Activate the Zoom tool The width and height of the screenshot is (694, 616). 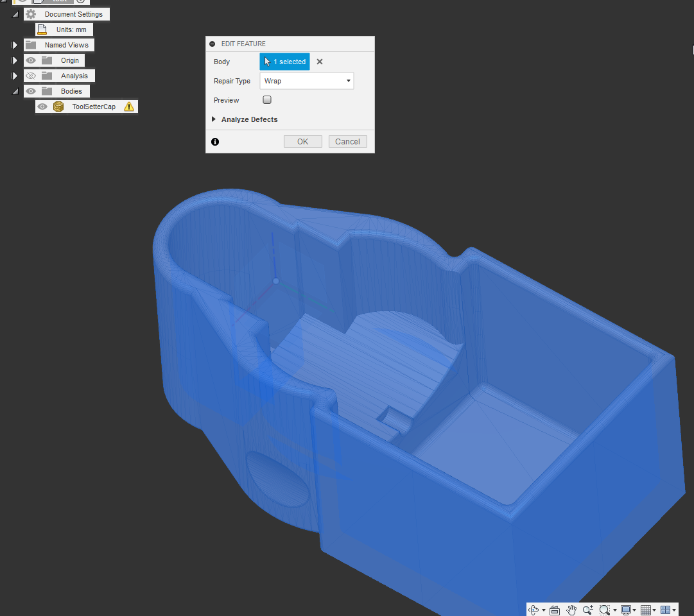click(587, 610)
